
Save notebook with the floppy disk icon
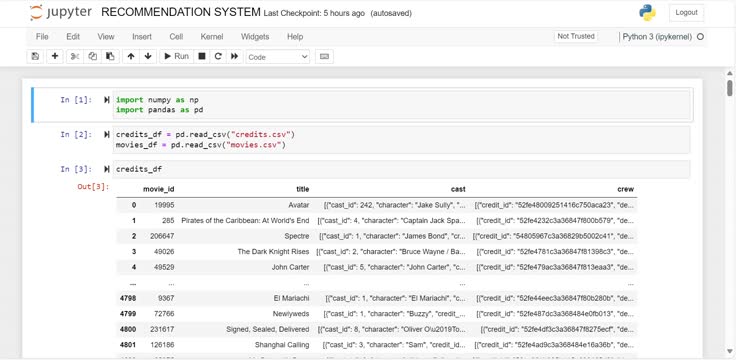pyautogui.click(x=35, y=56)
